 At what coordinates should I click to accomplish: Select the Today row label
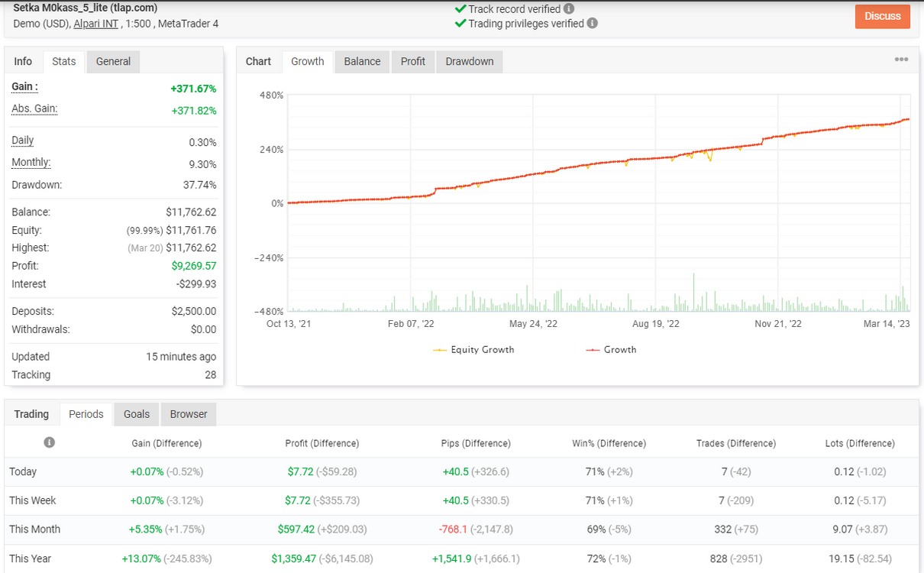click(23, 471)
